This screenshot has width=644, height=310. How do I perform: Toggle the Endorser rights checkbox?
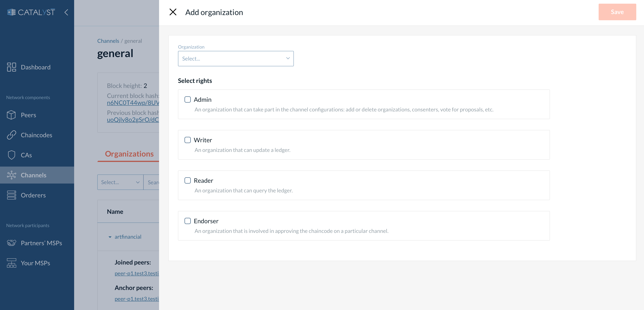[187, 221]
